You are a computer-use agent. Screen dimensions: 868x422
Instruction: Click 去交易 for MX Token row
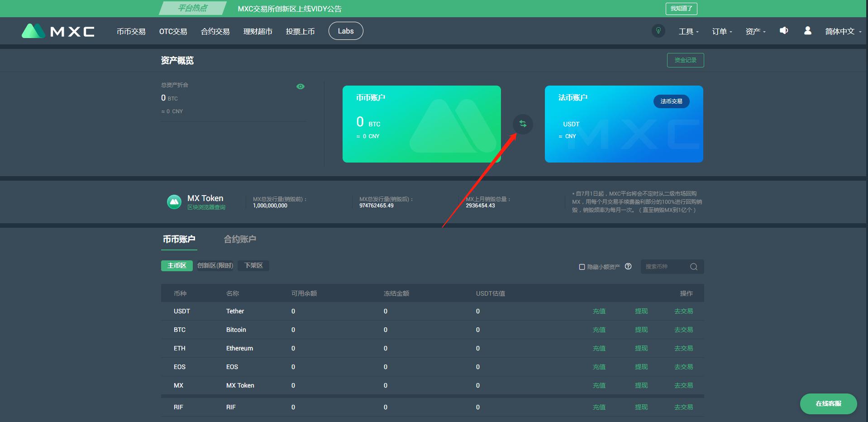(683, 385)
